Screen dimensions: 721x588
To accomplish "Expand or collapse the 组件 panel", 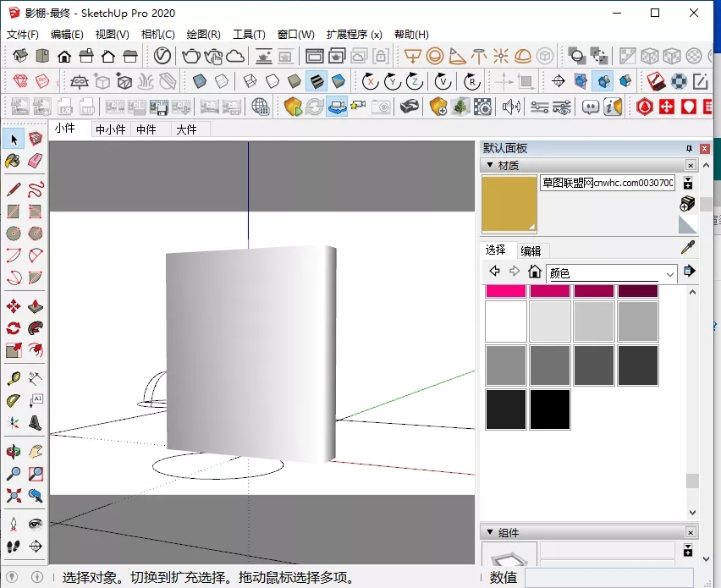I will (x=489, y=532).
